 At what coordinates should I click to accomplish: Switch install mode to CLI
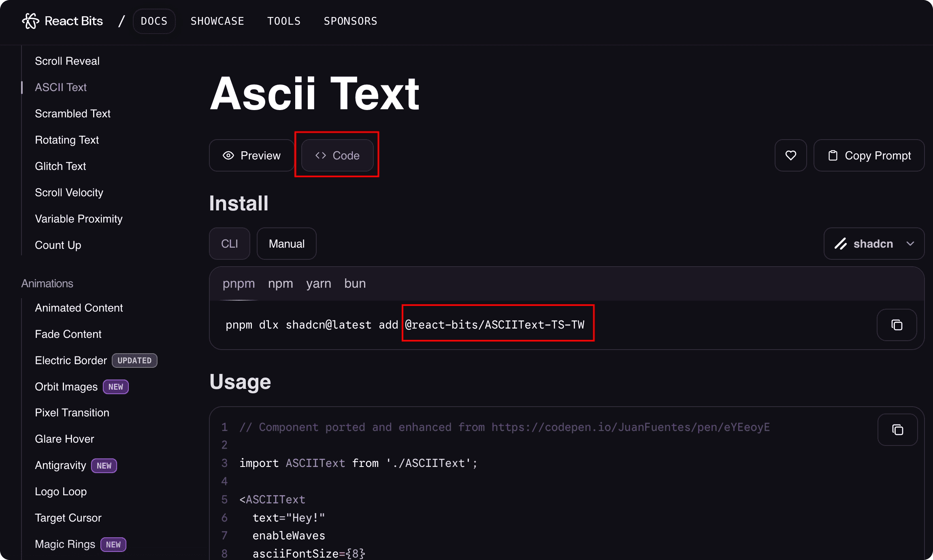(230, 244)
